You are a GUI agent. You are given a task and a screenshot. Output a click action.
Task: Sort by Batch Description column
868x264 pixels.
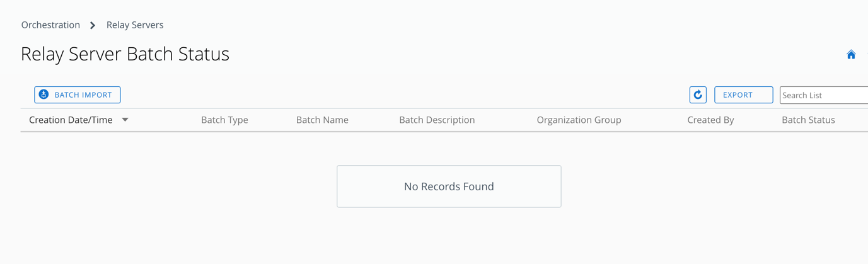(437, 120)
